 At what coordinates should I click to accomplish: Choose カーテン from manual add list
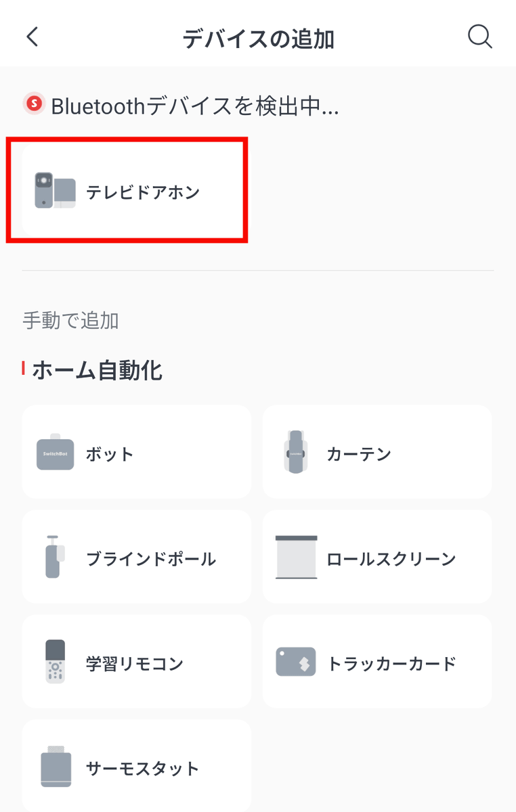coord(359,453)
